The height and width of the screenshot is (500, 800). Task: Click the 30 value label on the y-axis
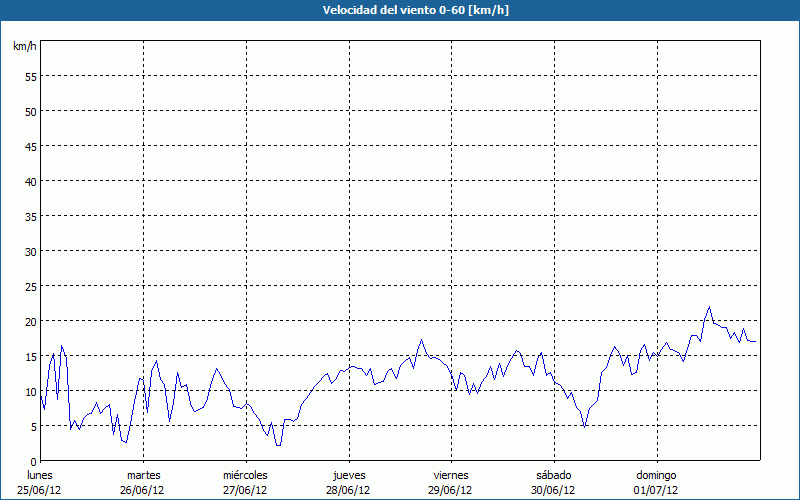[30, 251]
